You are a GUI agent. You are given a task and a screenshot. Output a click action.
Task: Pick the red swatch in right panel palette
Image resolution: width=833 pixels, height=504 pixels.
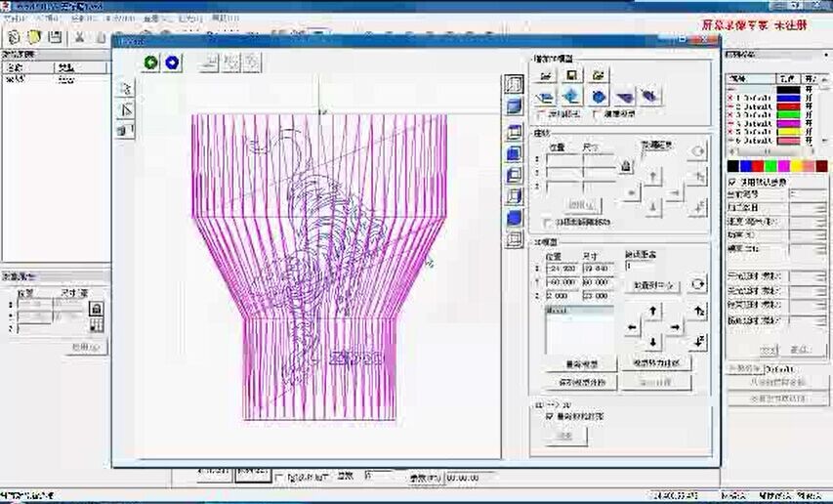click(x=758, y=167)
